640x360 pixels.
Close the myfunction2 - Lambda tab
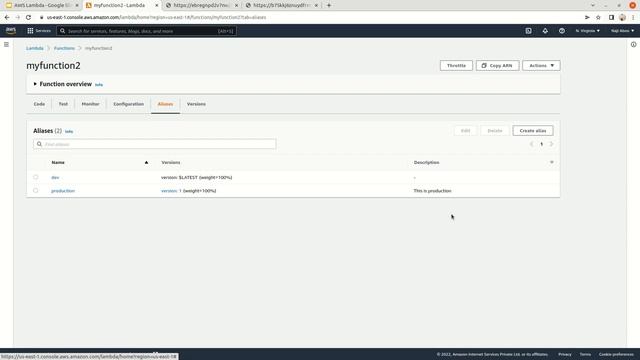click(156, 5)
